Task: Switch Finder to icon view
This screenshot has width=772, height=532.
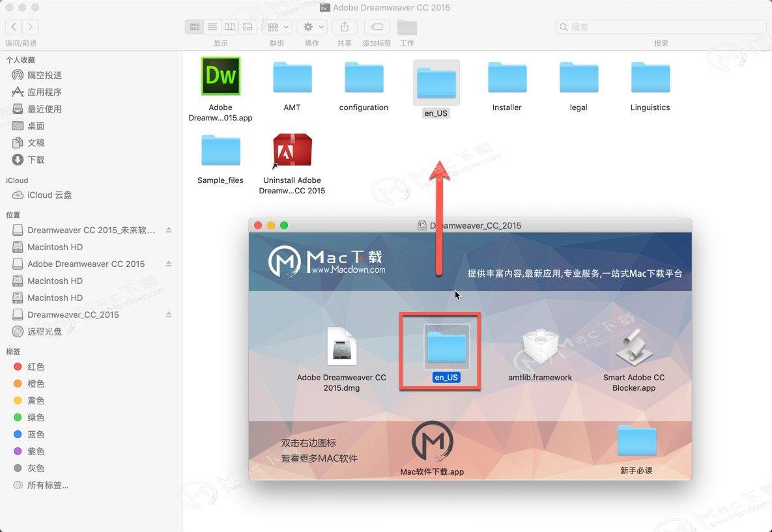Action: pos(195,27)
